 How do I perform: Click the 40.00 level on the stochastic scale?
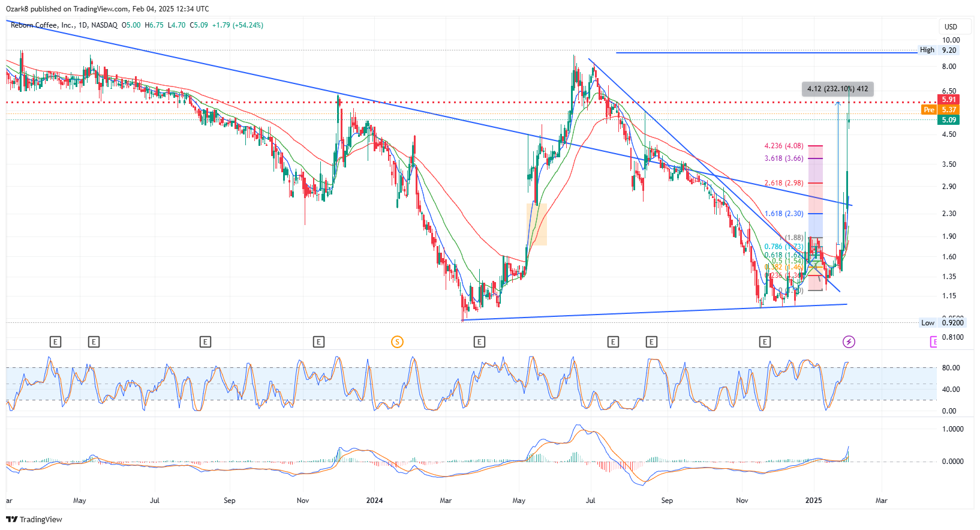pyautogui.click(x=951, y=390)
